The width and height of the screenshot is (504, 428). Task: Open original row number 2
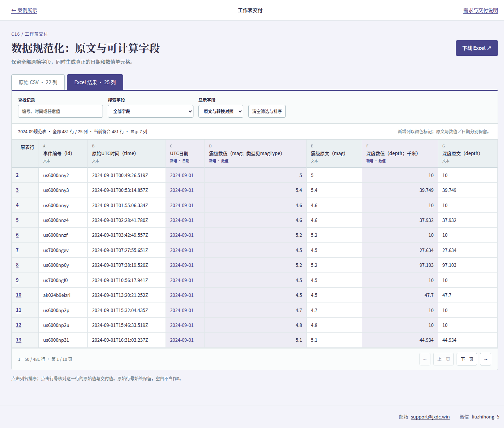(17, 175)
